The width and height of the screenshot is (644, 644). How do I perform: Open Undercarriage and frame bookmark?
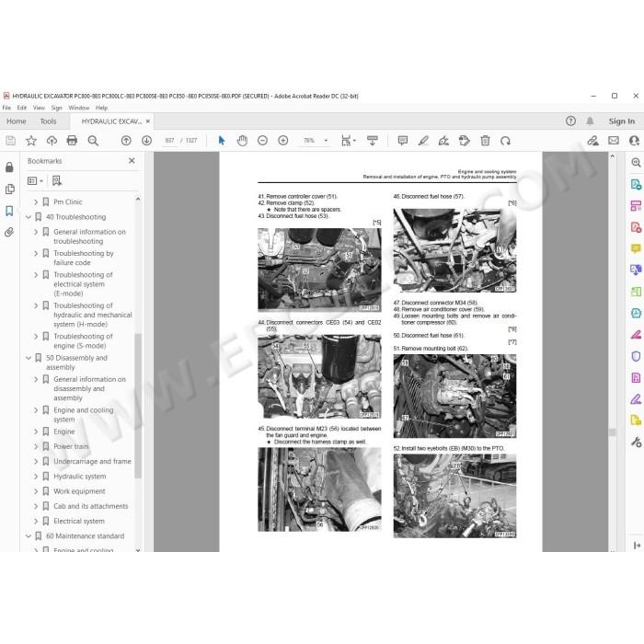[92, 462]
